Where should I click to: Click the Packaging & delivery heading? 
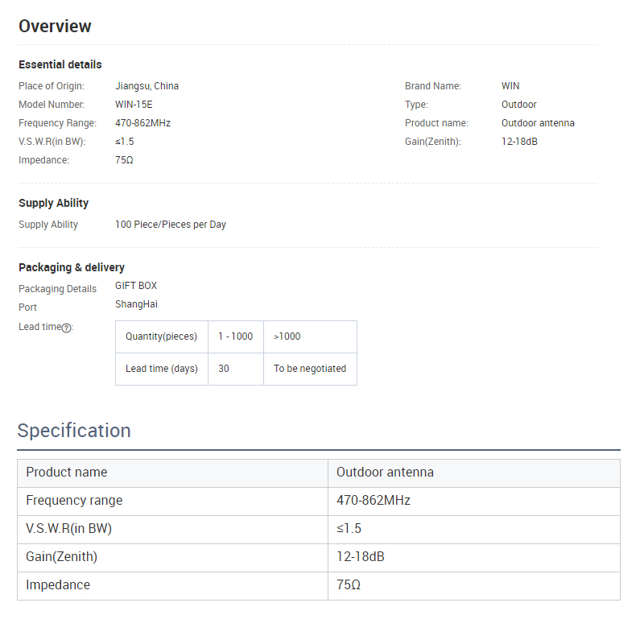point(72,267)
